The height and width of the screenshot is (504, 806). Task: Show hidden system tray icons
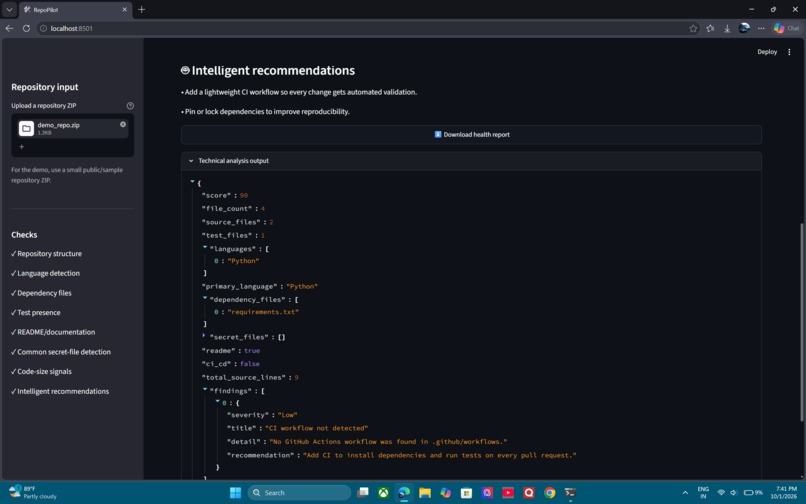tap(685, 493)
